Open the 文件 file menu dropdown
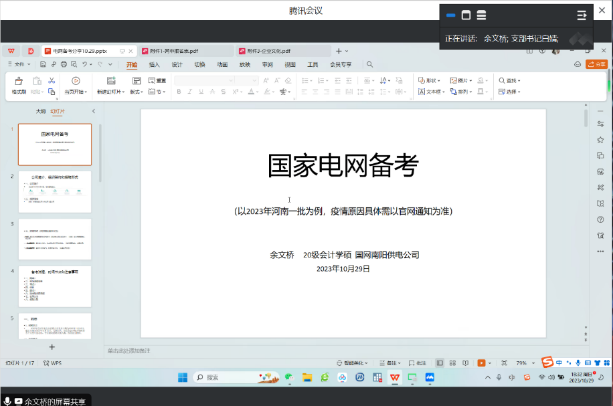 tap(19, 64)
